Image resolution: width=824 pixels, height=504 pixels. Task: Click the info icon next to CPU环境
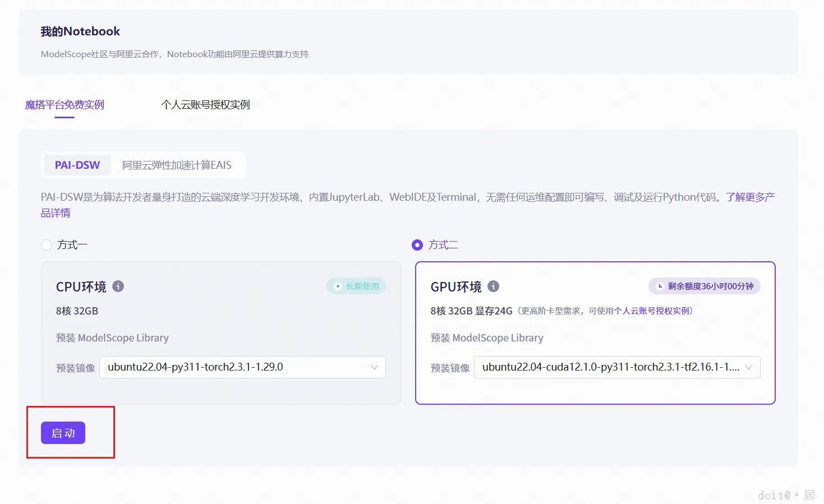pyautogui.click(x=118, y=286)
